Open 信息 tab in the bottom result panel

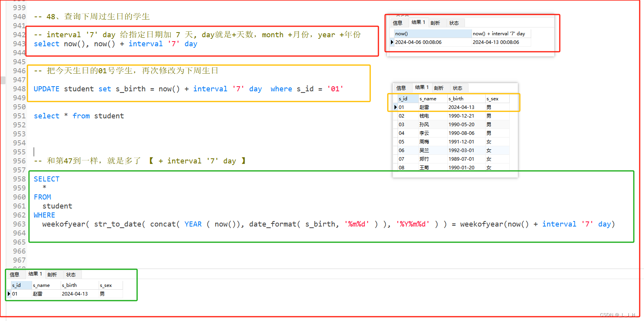pyautogui.click(x=14, y=274)
